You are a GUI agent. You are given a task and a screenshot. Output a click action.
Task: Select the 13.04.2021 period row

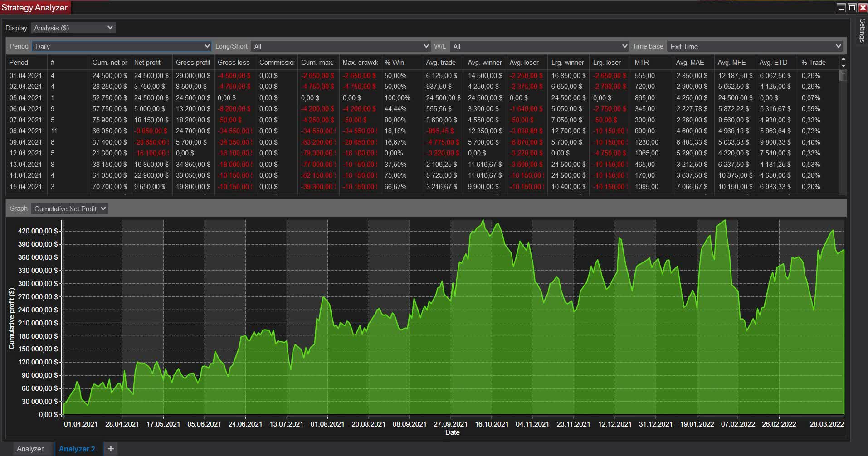pos(423,165)
